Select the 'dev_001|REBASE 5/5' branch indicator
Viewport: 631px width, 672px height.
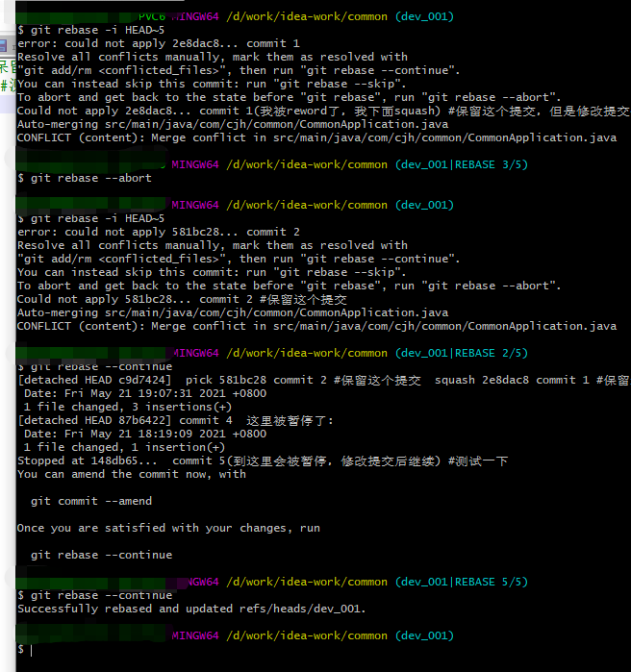(x=462, y=582)
